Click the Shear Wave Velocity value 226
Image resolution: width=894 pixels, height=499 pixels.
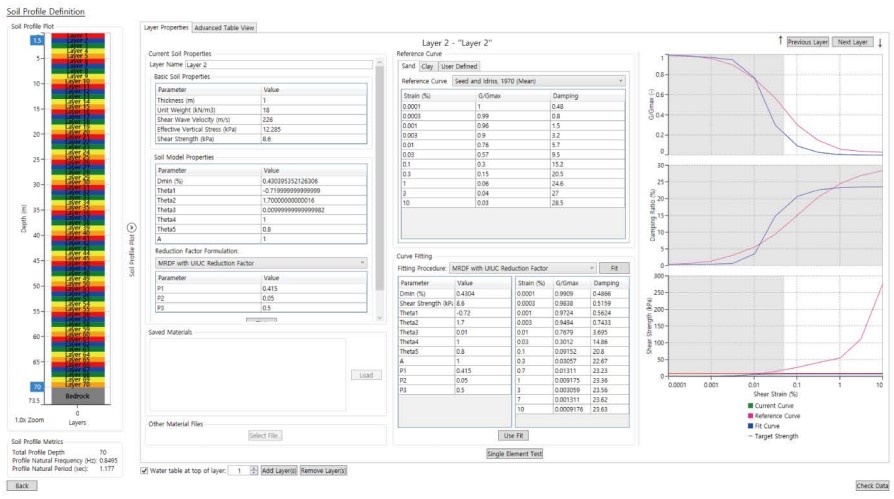tap(314, 120)
